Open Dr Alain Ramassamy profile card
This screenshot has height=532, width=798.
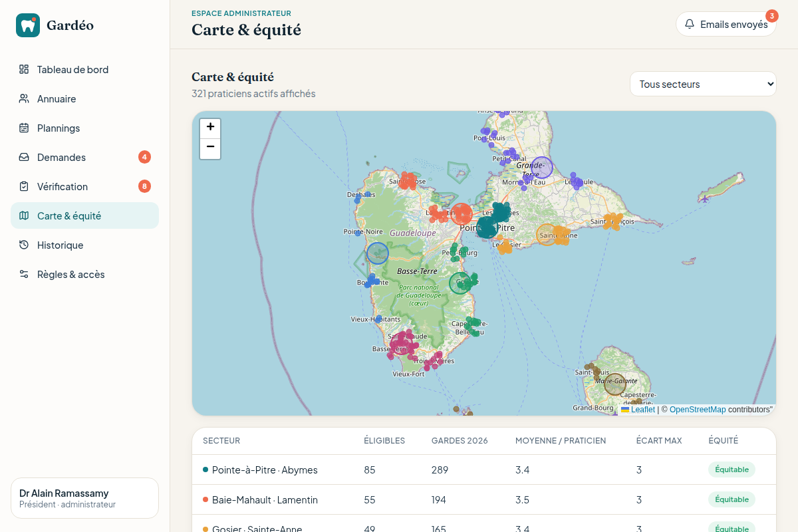(x=84, y=498)
